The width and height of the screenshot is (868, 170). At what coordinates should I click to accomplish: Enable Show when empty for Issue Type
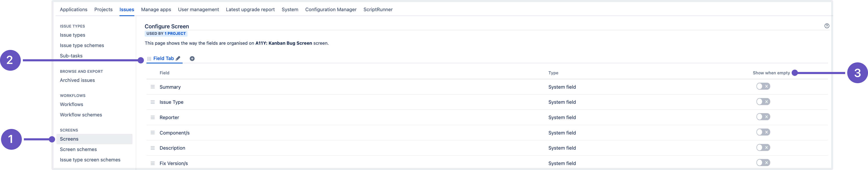(763, 102)
